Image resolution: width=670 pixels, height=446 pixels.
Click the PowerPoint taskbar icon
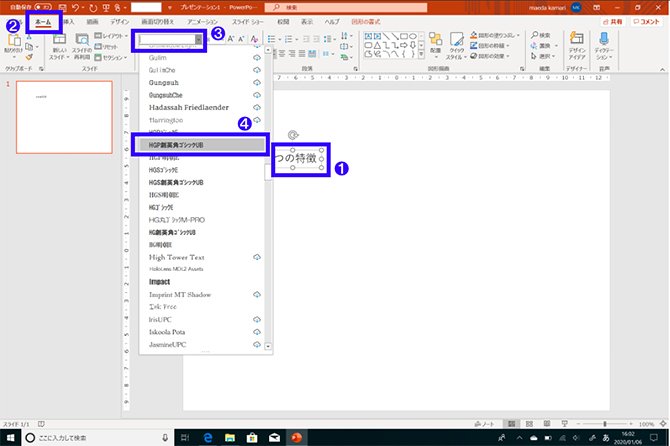point(297,437)
